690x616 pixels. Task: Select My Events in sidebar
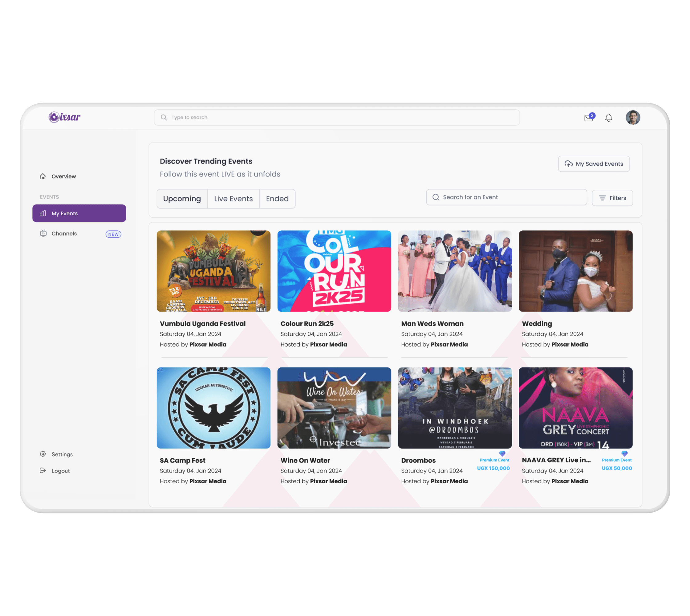click(79, 213)
